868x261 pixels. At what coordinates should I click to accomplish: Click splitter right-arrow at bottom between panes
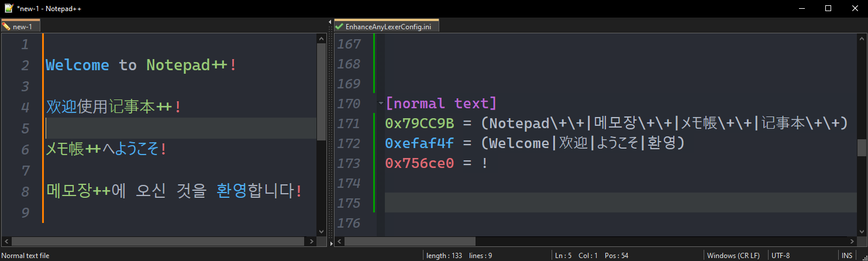330,243
